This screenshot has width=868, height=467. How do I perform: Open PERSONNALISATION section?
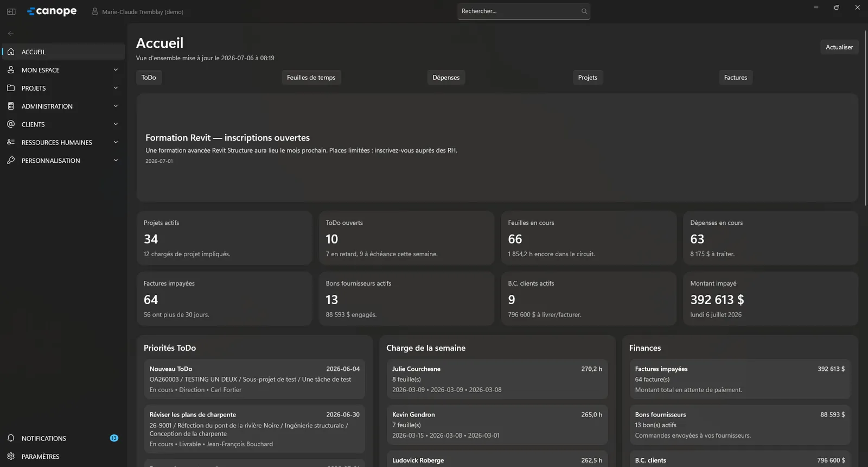63,160
